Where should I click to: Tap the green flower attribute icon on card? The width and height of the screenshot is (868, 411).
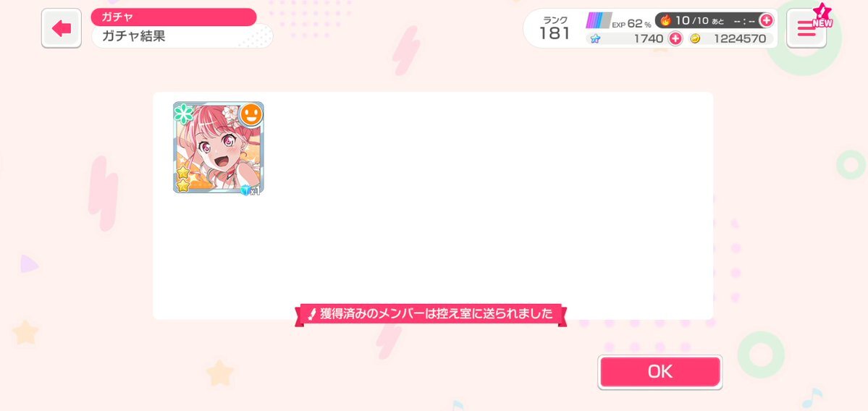pos(183,114)
